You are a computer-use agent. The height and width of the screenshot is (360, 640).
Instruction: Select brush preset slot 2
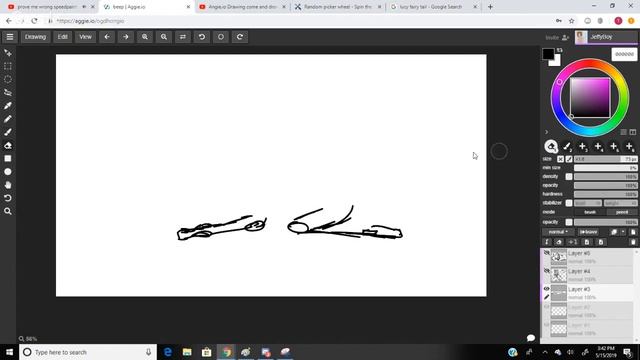(x=567, y=146)
